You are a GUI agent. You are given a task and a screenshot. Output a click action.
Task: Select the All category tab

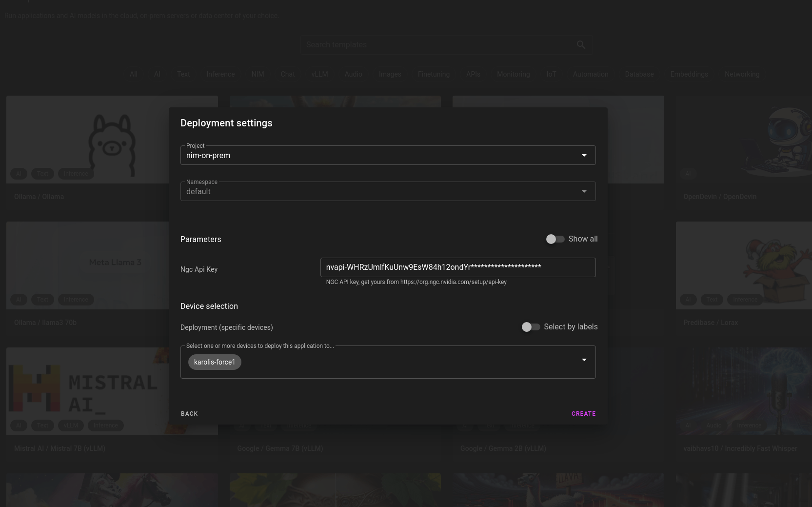134,74
